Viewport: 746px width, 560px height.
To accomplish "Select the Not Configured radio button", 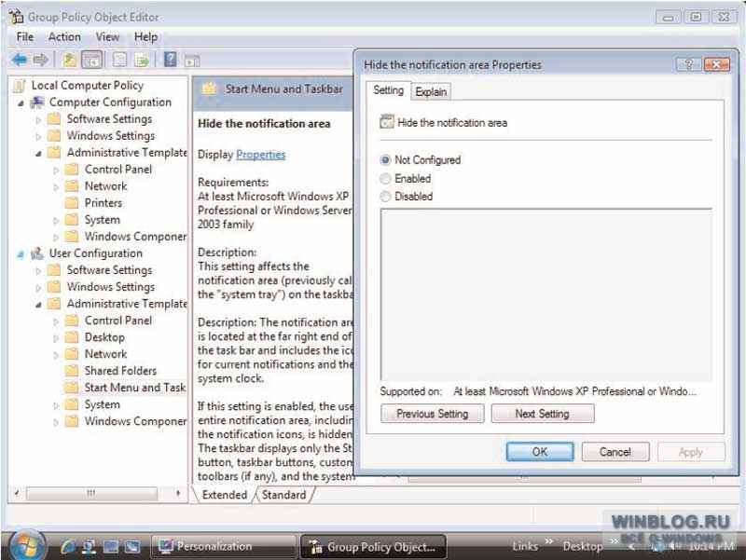I will (385, 160).
